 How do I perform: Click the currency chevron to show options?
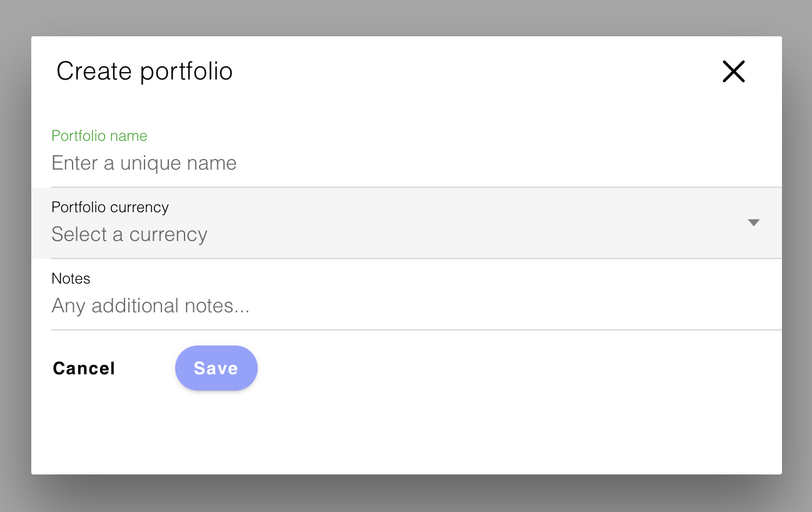point(754,223)
